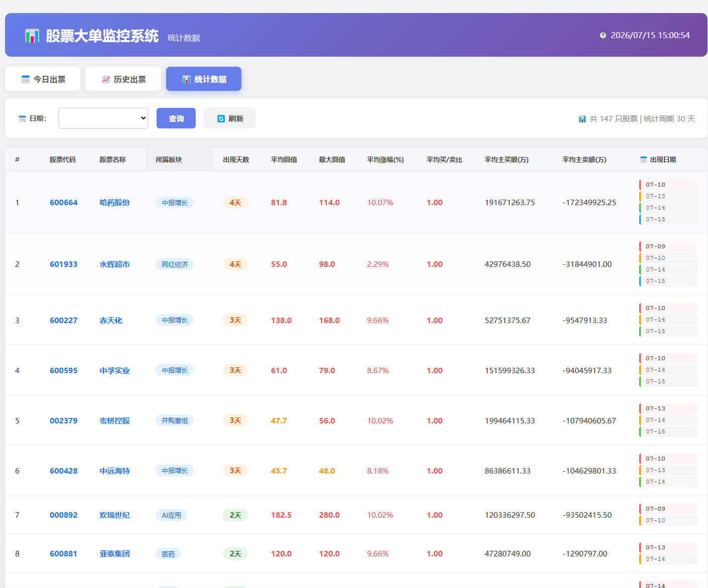Click stock name 永辉超市
This screenshot has height=588, width=708.
click(114, 264)
